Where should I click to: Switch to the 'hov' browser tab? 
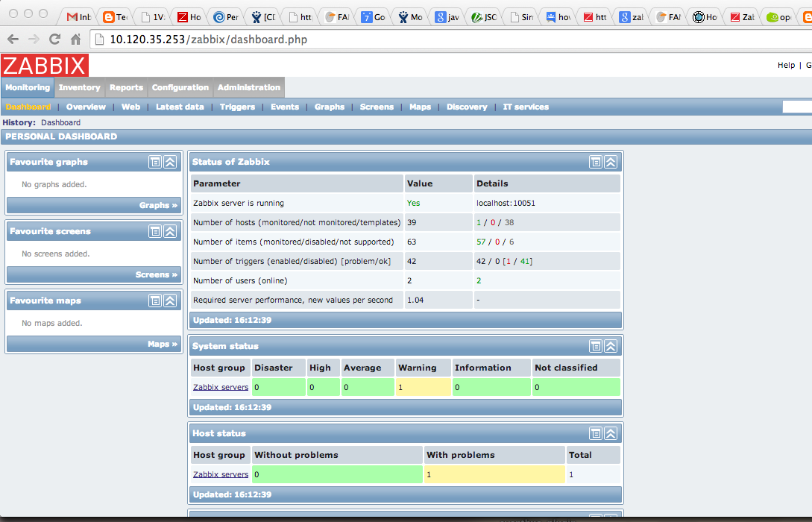tap(558, 17)
